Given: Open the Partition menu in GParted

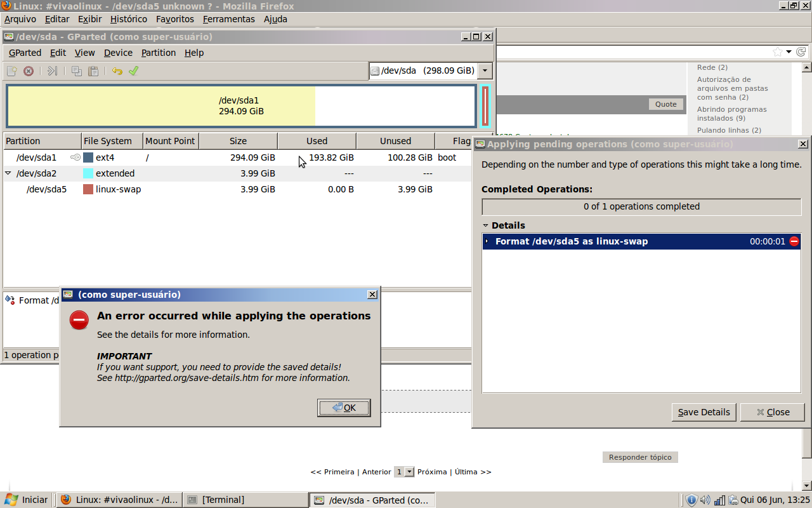Looking at the screenshot, I should click(159, 53).
